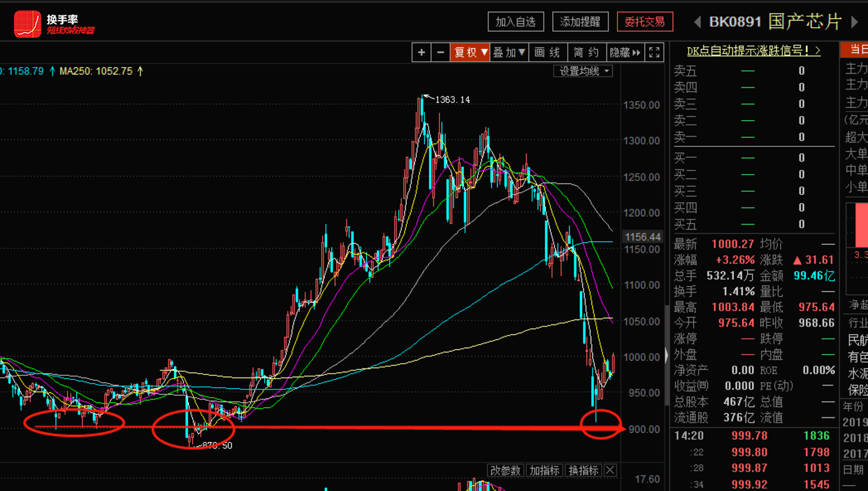The image size is (868, 491).
Task: Select the 画线 drawing tool
Action: [x=547, y=52]
